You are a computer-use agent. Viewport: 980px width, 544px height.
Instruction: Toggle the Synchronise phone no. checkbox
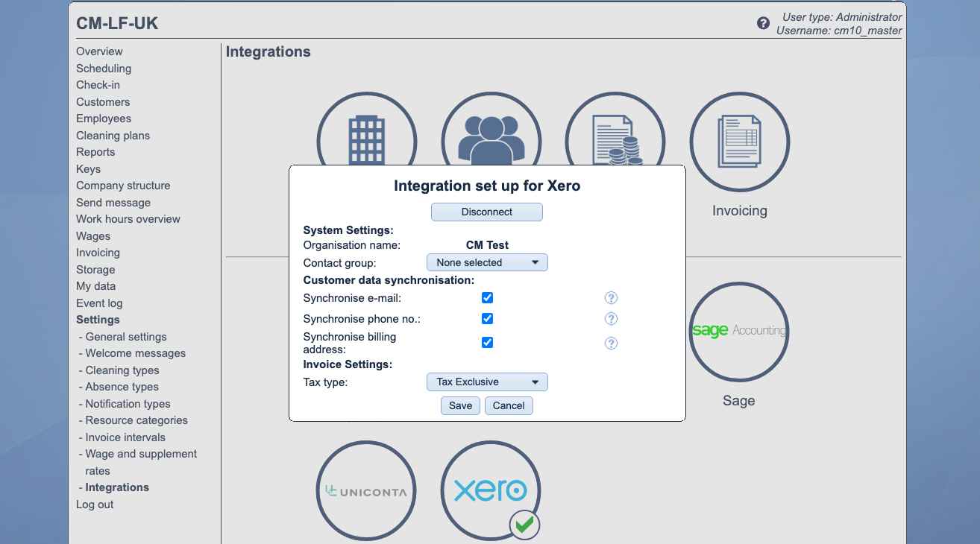pos(487,319)
